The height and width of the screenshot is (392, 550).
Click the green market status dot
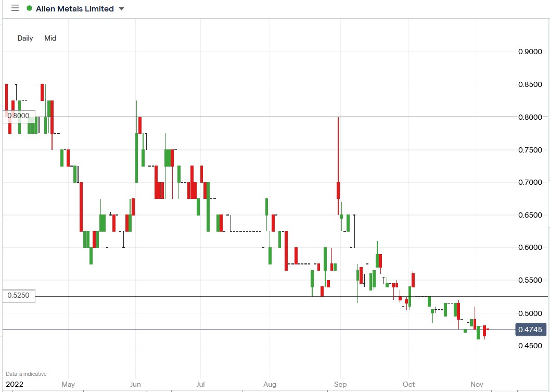(29, 8)
